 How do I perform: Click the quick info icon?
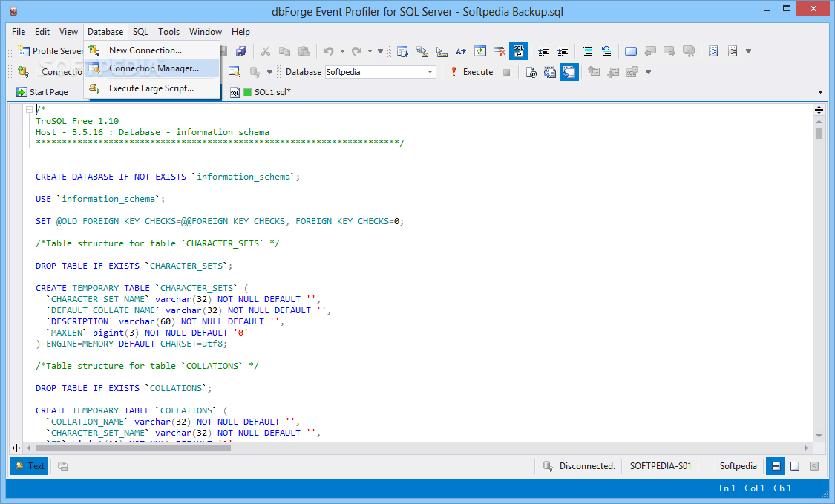click(x=442, y=51)
